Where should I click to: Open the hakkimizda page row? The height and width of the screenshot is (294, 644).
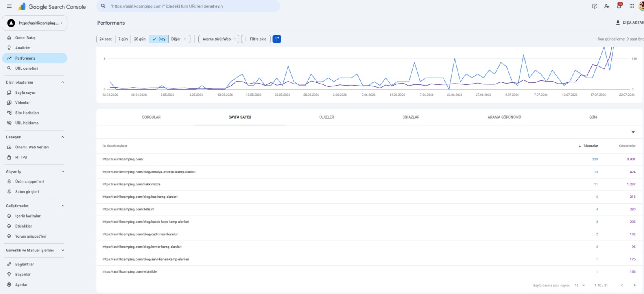[x=369, y=185]
